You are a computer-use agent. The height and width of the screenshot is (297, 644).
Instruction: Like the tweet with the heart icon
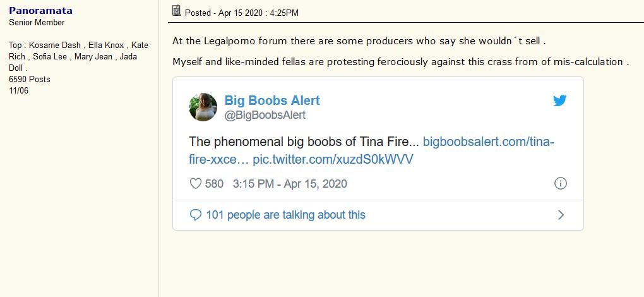click(196, 184)
